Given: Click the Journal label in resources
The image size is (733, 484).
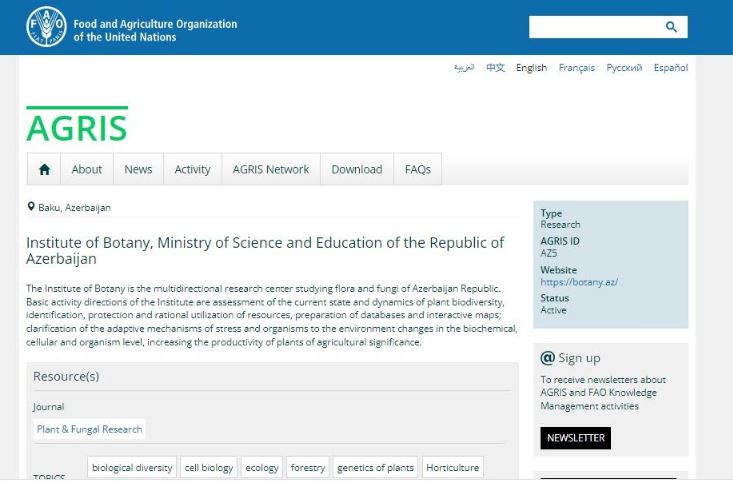Looking at the screenshot, I should 48,407.
